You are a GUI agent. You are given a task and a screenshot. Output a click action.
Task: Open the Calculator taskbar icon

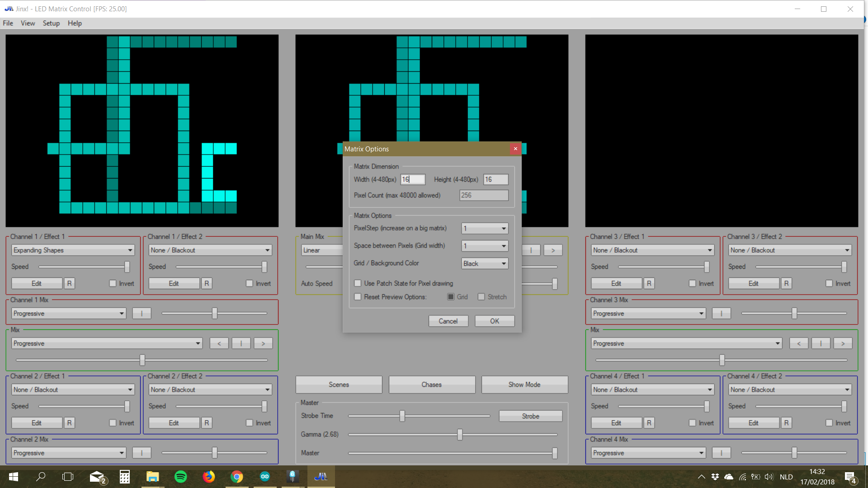pos(124,477)
